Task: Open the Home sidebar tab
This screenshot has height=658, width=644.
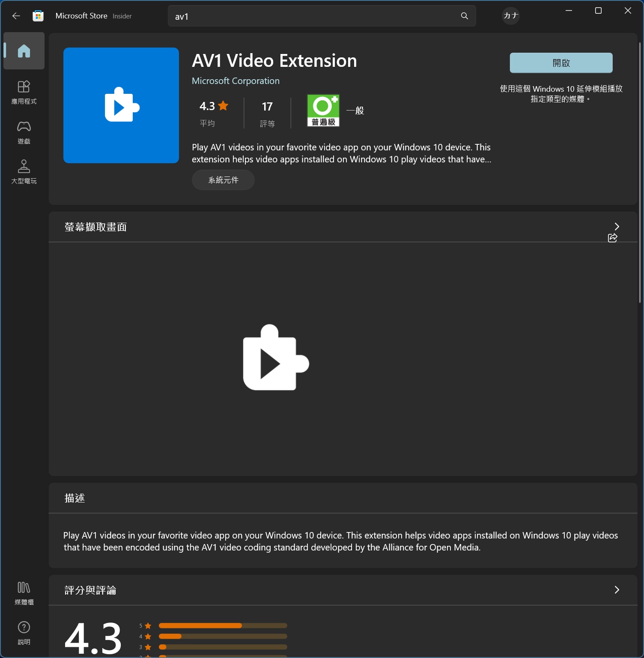Action: click(x=24, y=51)
